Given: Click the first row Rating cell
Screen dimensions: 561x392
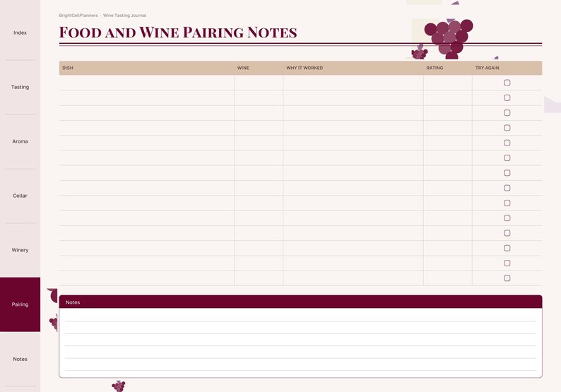Looking at the screenshot, I should point(447,83).
